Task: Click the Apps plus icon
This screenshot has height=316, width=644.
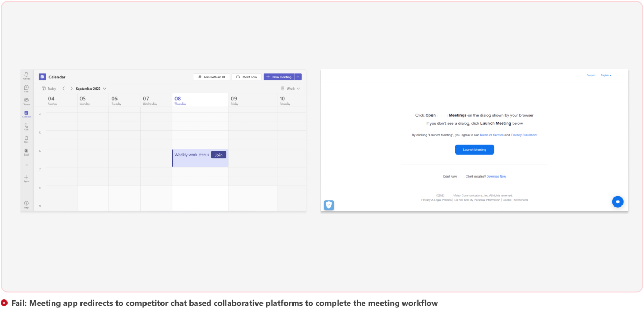Action: 26,178
